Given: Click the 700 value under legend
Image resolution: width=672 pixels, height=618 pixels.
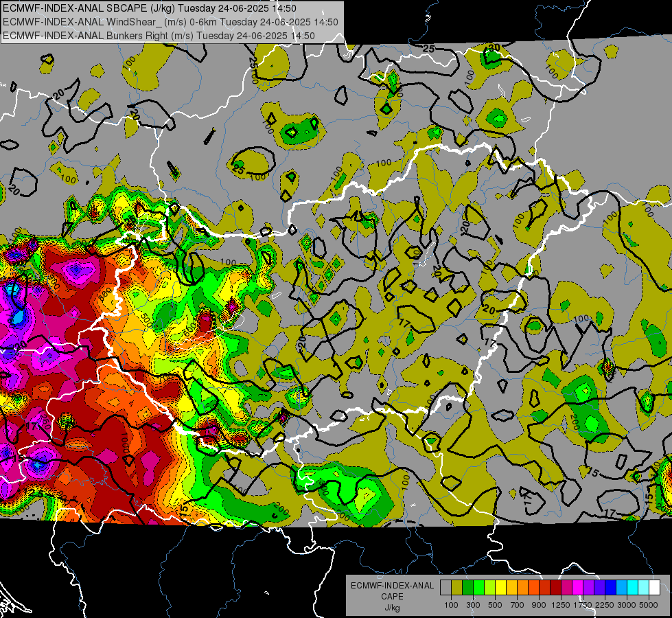Looking at the screenshot, I should pyautogui.click(x=518, y=605).
